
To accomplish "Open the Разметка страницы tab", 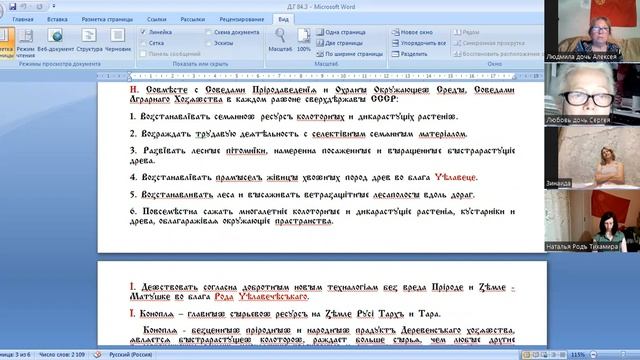I will click(107, 19).
